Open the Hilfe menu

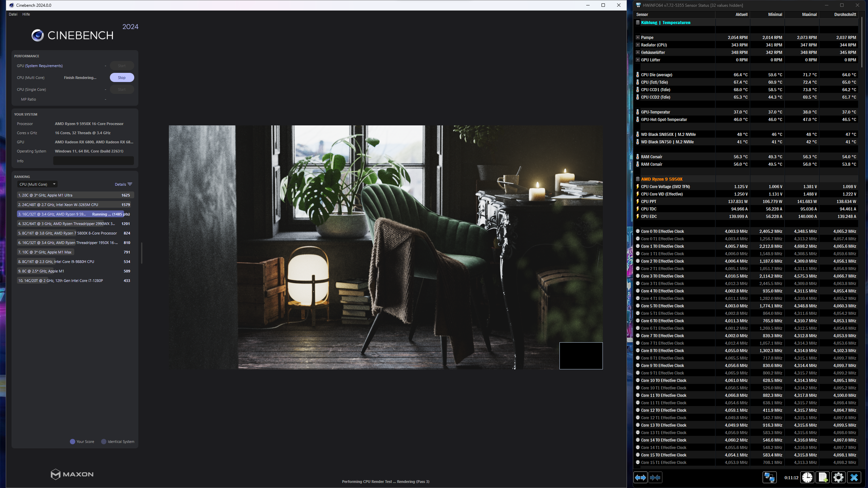click(26, 14)
